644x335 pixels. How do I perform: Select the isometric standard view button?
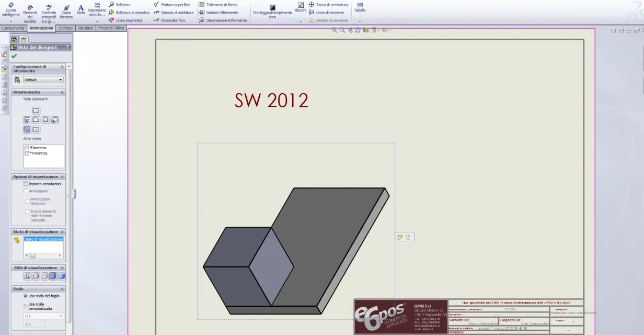(27, 129)
